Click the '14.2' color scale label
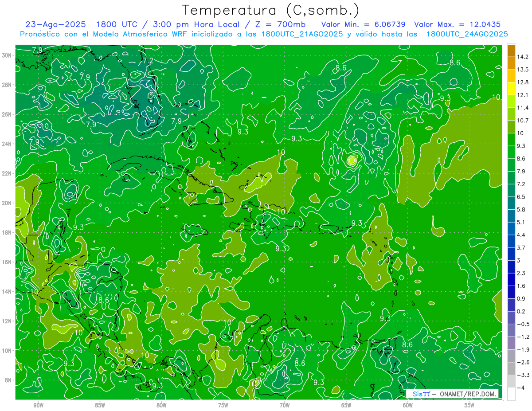This screenshot has width=532, height=411. click(x=523, y=57)
